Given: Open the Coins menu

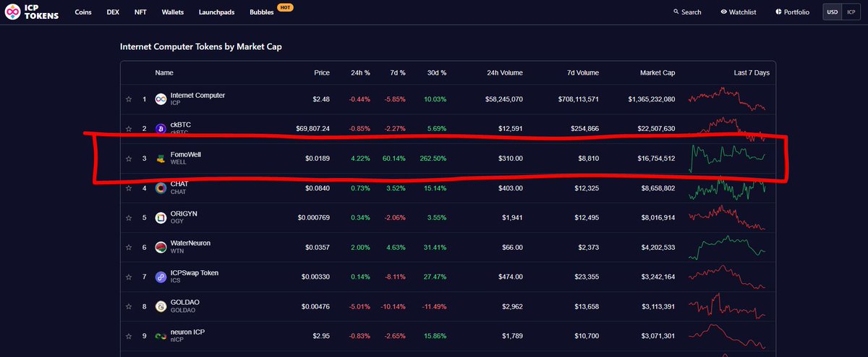Looking at the screenshot, I should [x=83, y=12].
